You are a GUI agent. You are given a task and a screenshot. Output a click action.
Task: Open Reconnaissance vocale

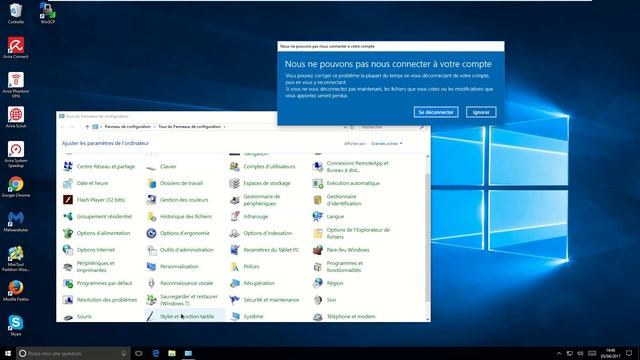click(x=180, y=283)
